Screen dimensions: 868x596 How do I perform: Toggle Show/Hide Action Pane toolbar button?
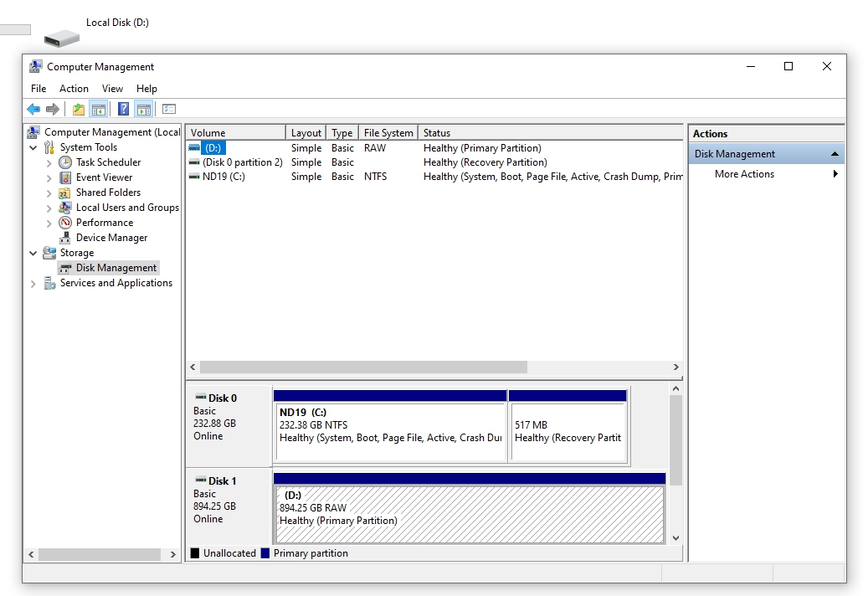[143, 109]
